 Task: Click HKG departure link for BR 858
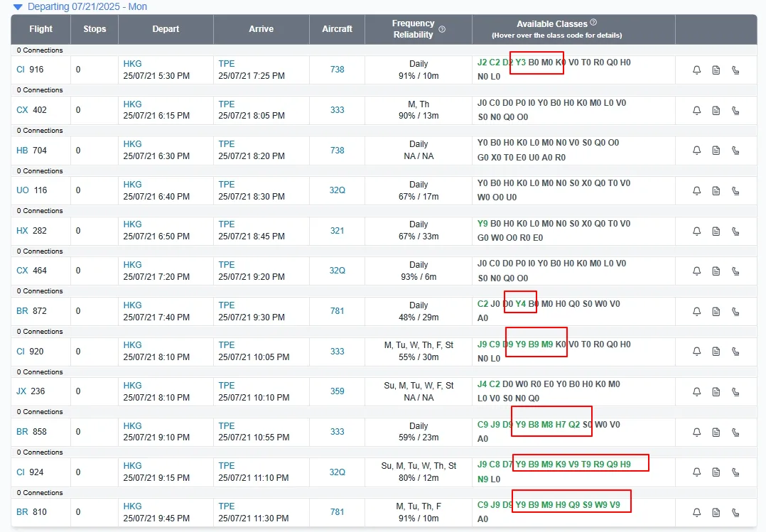[132, 426]
